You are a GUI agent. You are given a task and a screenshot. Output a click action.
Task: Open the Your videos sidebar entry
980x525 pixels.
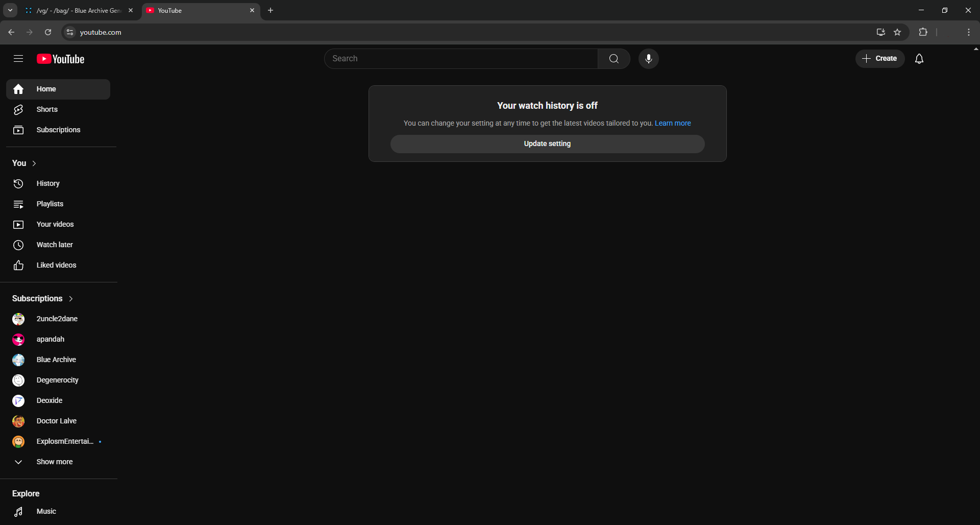coord(58,225)
